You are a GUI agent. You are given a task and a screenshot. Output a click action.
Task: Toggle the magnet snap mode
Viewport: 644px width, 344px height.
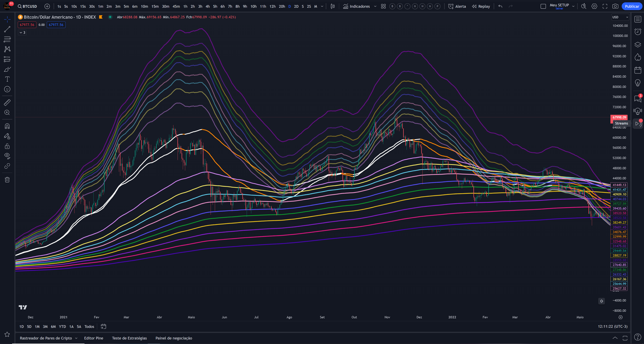pyautogui.click(x=7, y=126)
